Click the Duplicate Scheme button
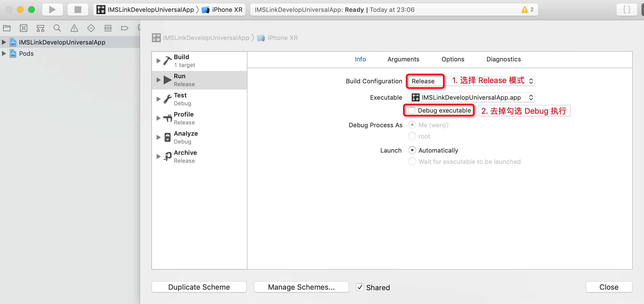644x304 pixels. tap(199, 287)
